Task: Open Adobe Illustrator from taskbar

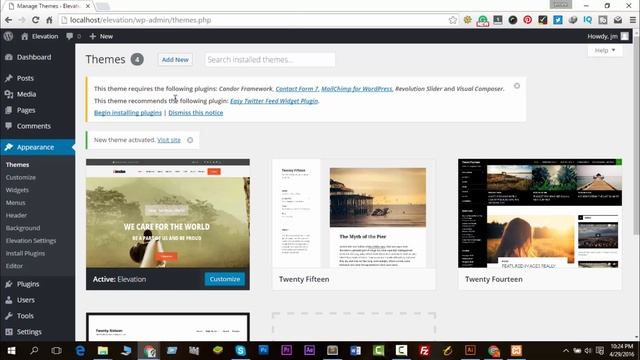Action: (x=470, y=351)
